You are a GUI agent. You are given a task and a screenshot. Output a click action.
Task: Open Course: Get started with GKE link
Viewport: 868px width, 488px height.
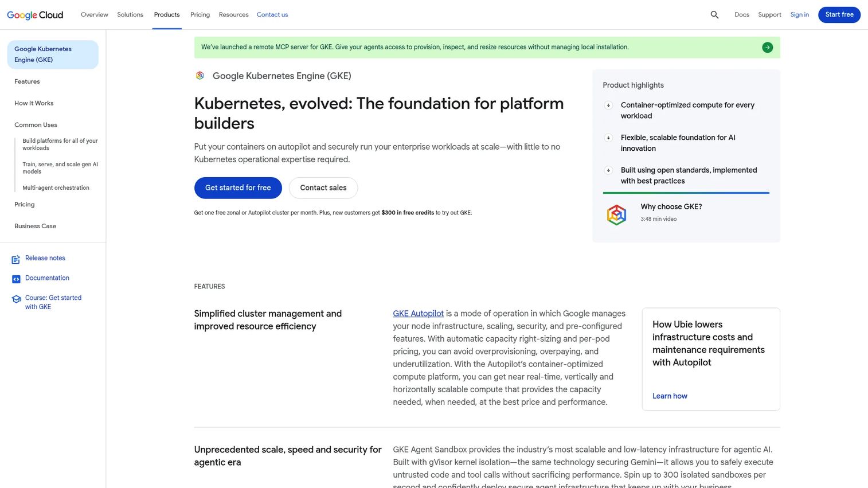[x=53, y=302]
